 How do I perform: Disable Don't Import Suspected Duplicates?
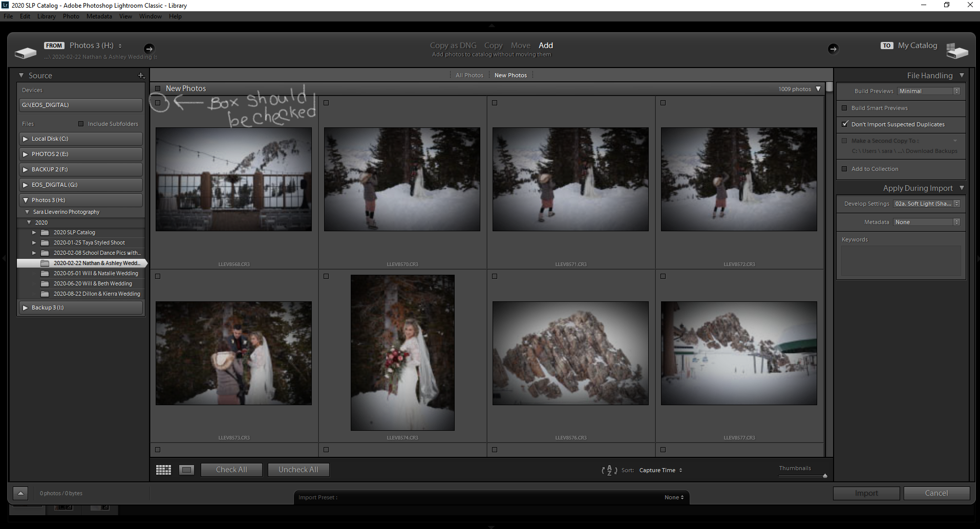[x=845, y=124]
